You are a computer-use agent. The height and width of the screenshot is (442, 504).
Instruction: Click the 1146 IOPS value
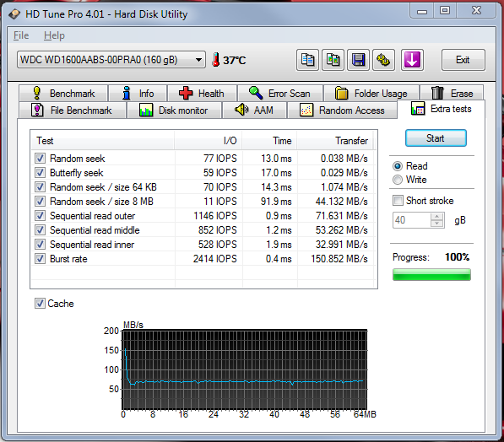215,216
